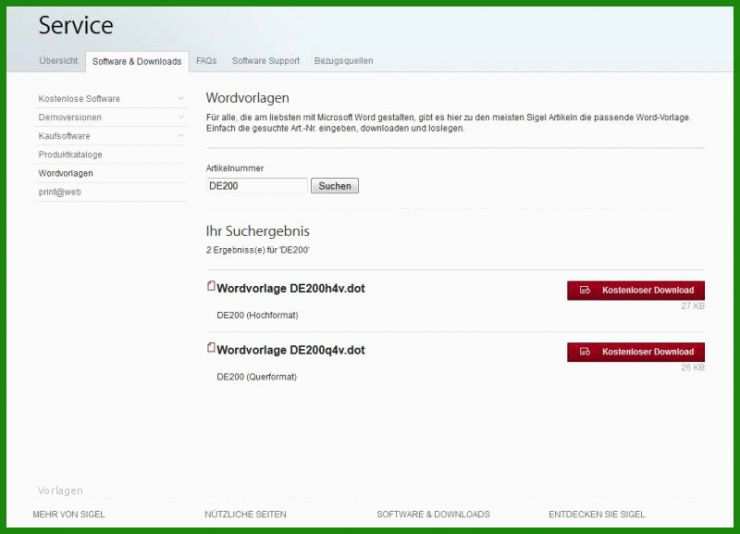Click the DE200 (Hochformat) description
The width and height of the screenshot is (740, 534).
(257, 315)
